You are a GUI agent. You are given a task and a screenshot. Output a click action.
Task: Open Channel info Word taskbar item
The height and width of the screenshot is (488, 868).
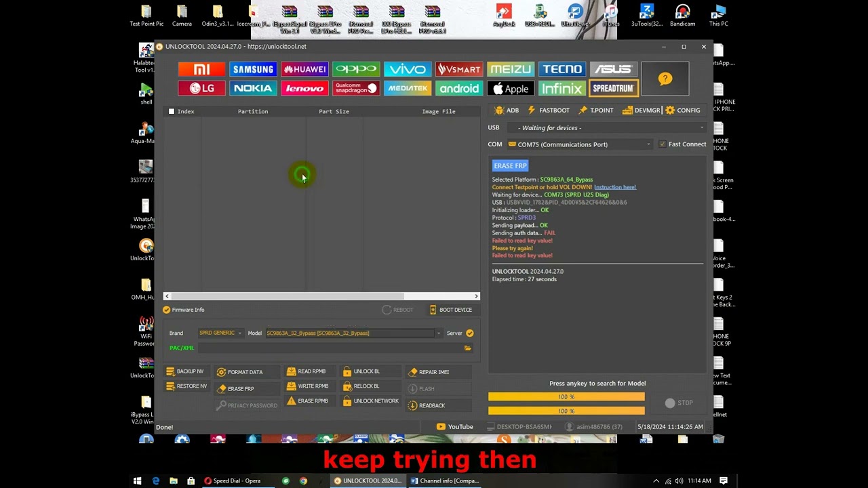444,481
